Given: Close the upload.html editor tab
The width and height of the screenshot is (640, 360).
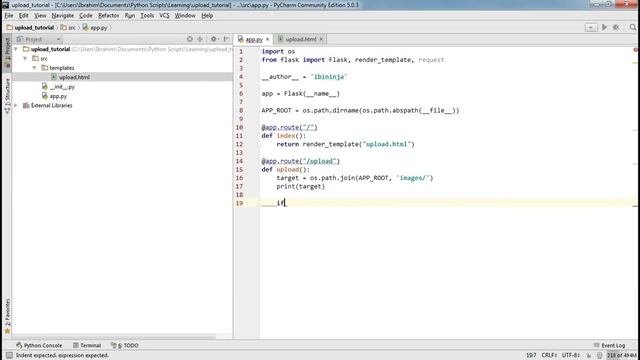Looking at the screenshot, I should tap(321, 39).
